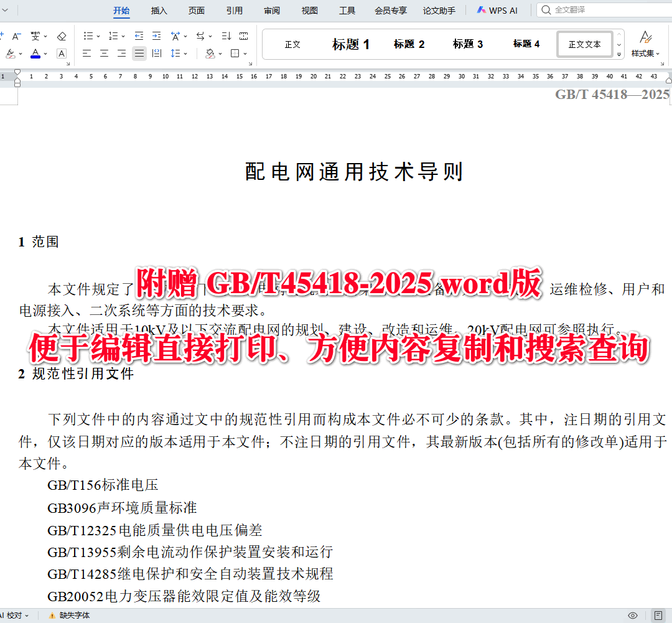Expand numbering style dropdown
Screen dimensions: 672x623
click(123, 37)
